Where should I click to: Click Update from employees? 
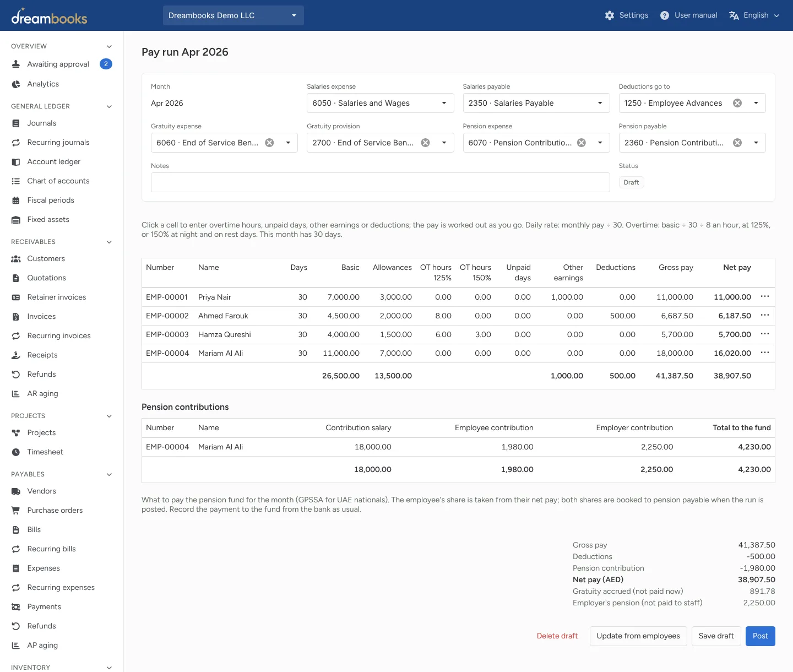click(x=638, y=636)
